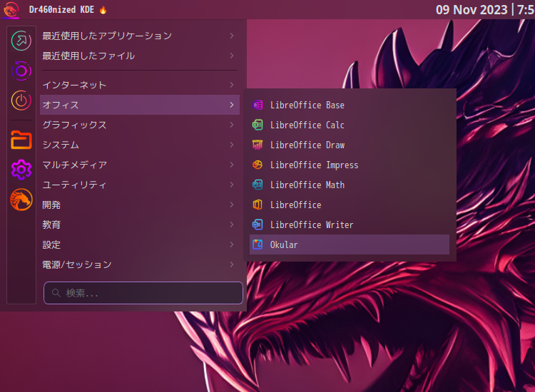Click the オフィス row chevron arrow

(232, 105)
